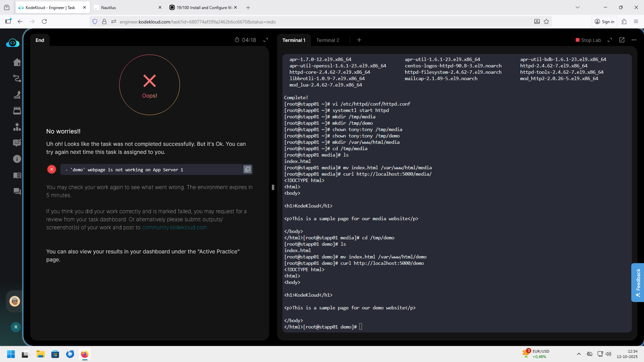Open the Feedback side tab
This screenshot has height=362, width=644.
(638, 282)
